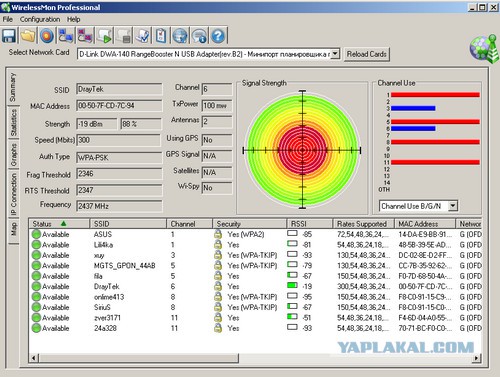The width and height of the screenshot is (500, 377).
Task: Select the xuy network row text
Action: click(99, 256)
